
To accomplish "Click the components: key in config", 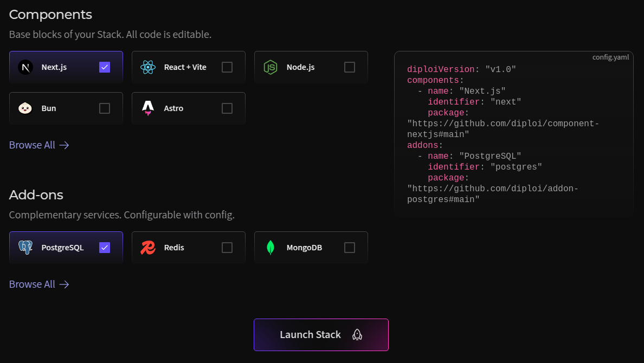I will pyautogui.click(x=435, y=80).
